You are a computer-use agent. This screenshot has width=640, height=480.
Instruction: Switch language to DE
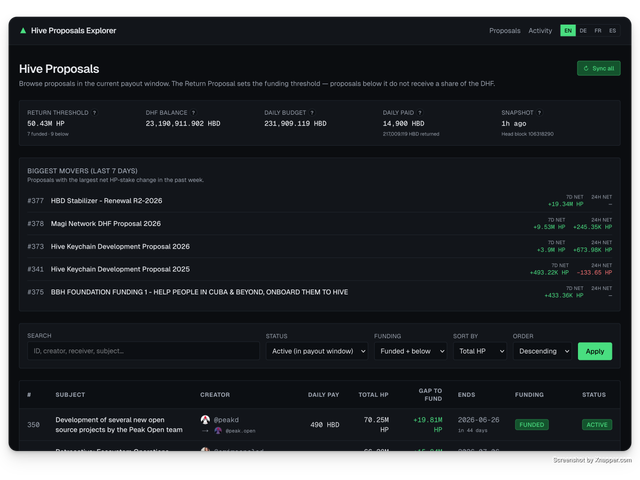tap(583, 31)
